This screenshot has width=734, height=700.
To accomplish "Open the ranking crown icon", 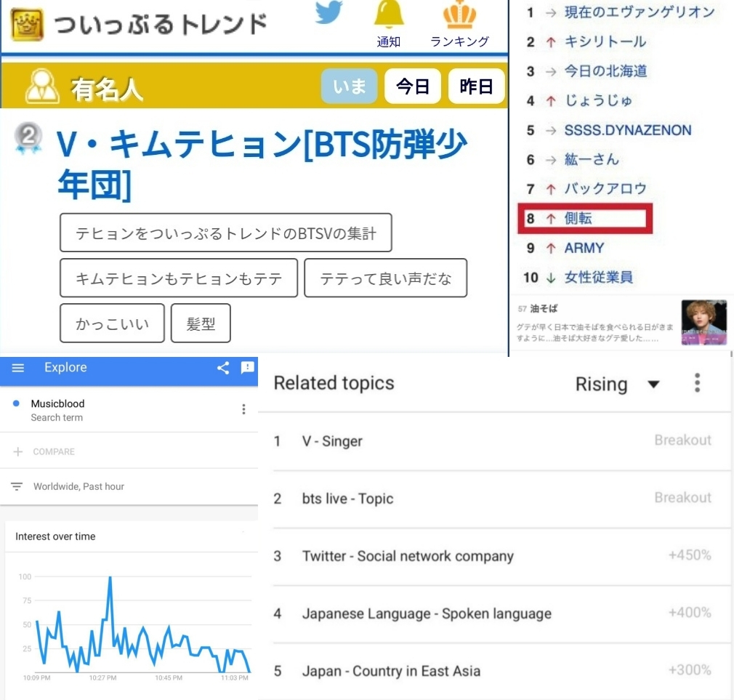I will [x=459, y=16].
